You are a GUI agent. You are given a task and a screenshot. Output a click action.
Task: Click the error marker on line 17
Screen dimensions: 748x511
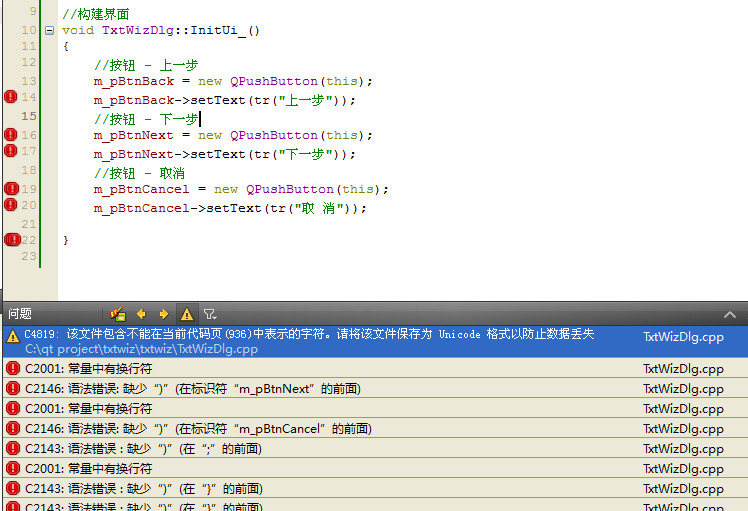[11, 151]
